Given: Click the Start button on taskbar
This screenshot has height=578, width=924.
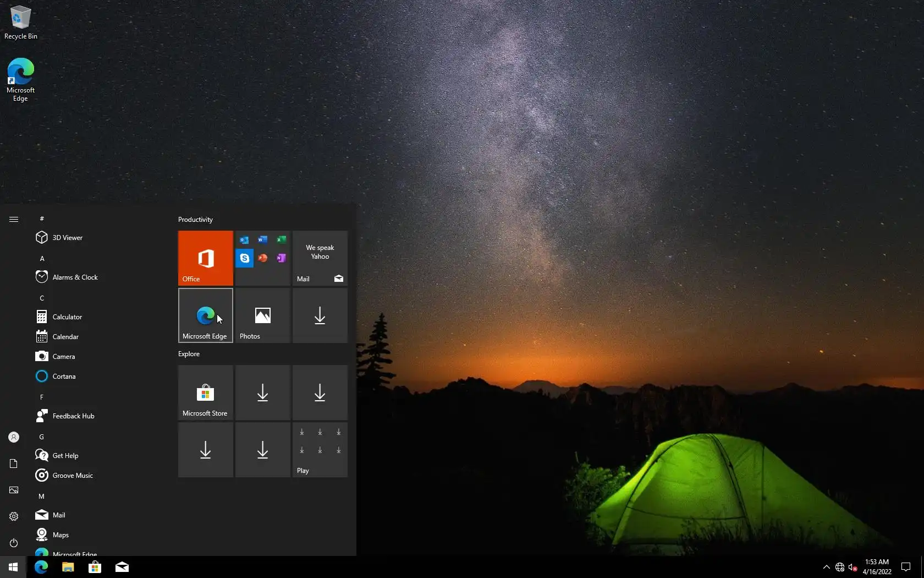Looking at the screenshot, I should (13, 567).
